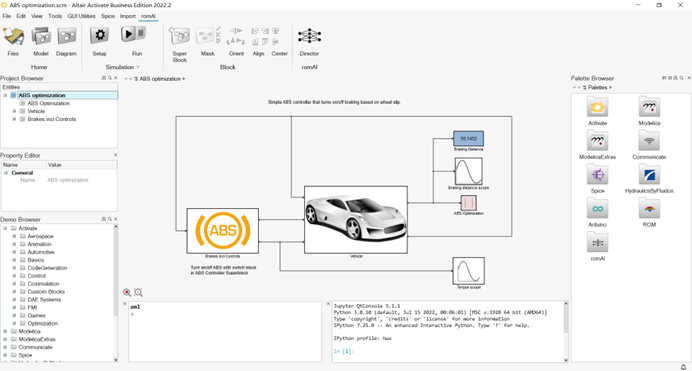Collapse the ABS optimization root node
Viewport: 692px width, 371px height.
pyautogui.click(x=5, y=95)
